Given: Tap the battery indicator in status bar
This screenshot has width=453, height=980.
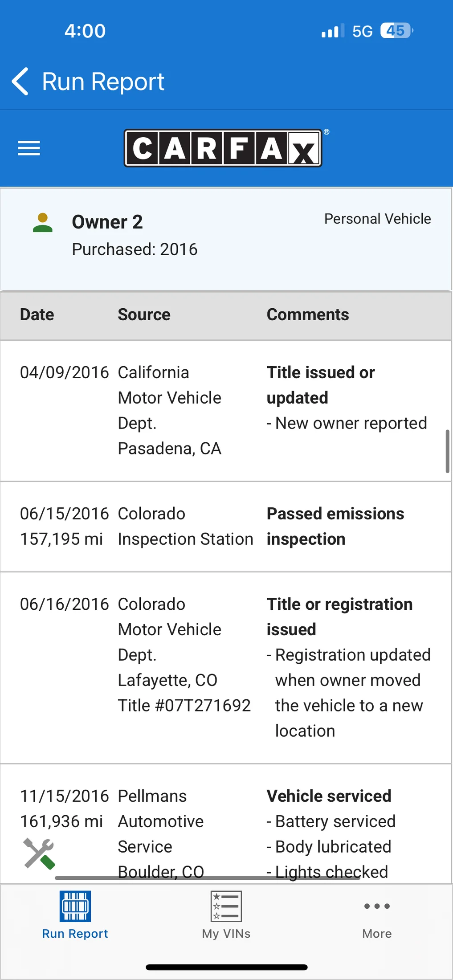Looking at the screenshot, I should [396, 31].
